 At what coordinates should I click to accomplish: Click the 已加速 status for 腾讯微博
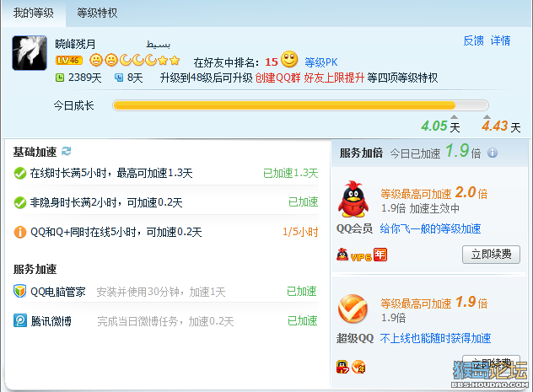[302, 321]
